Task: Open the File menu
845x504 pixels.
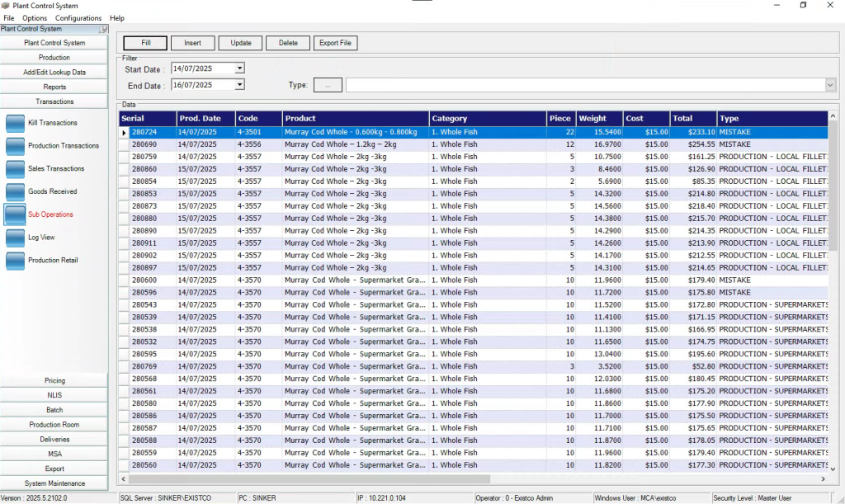Action: click(9, 18)
